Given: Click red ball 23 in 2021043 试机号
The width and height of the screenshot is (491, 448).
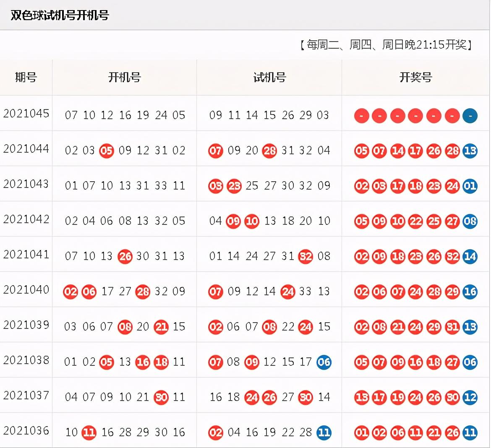Looking at the screenshot, I should point(234,186).
